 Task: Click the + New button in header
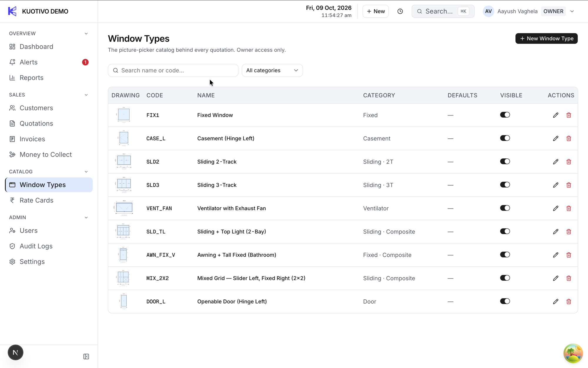coord(375,11)
